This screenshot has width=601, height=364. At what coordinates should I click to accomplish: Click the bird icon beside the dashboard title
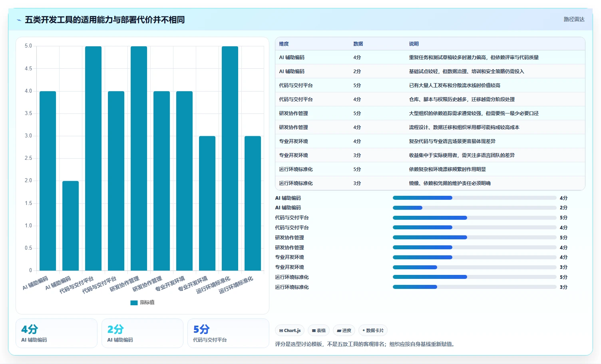click(19, 20)
